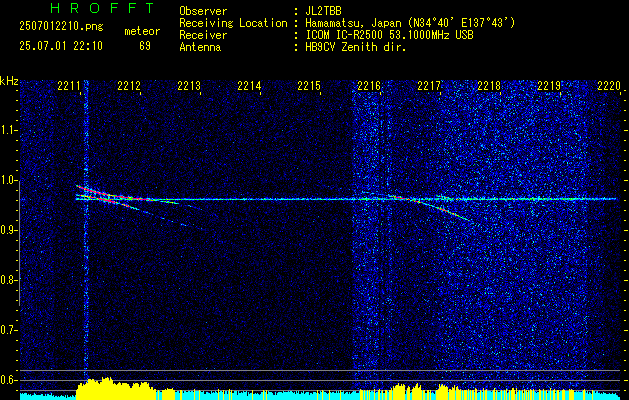
Task: Click the 2220 time marker
Action: pyautogui.click(x=609, y=86)
